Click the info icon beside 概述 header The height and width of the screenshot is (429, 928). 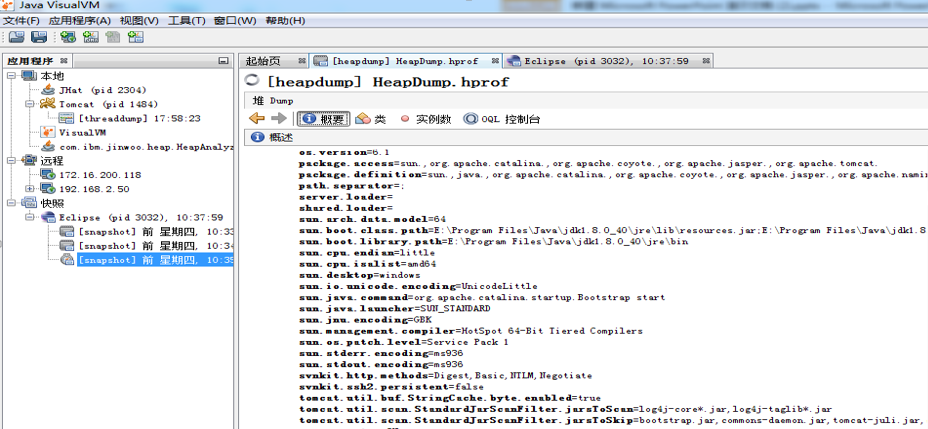[x=257, y=137]
